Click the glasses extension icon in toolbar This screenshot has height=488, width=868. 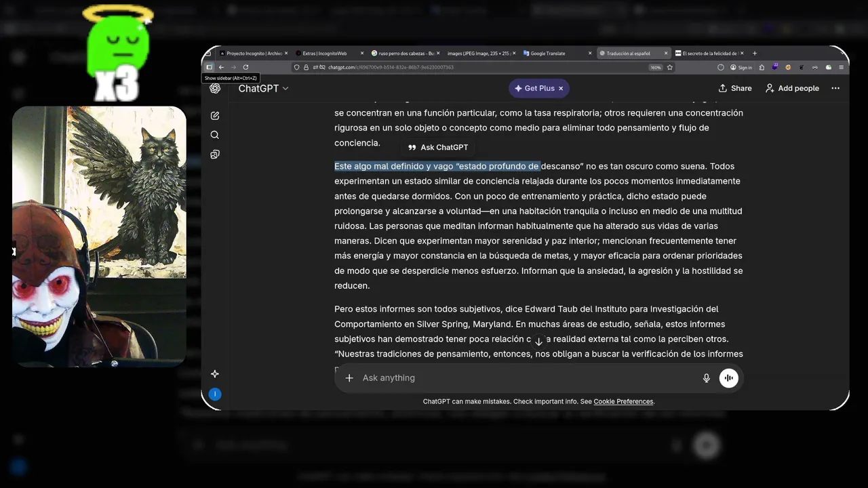coord(815,67)
